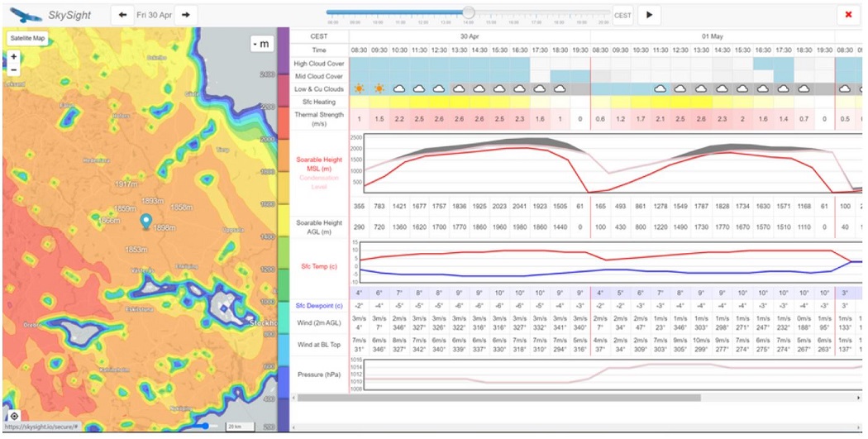This screenshot has width=868, height=439.
Task: Open the meters unit dropdown
Action: tap(262, 44)
